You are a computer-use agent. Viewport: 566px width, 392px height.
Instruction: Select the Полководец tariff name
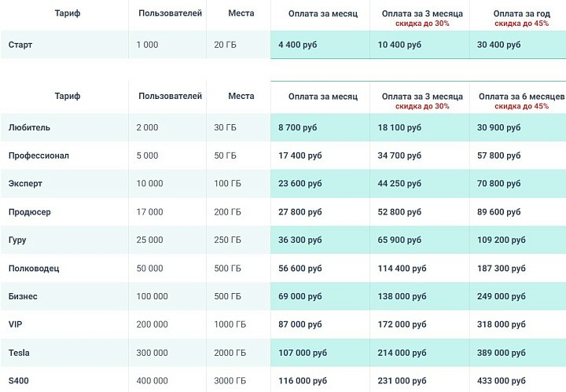[x=34, y=269]
